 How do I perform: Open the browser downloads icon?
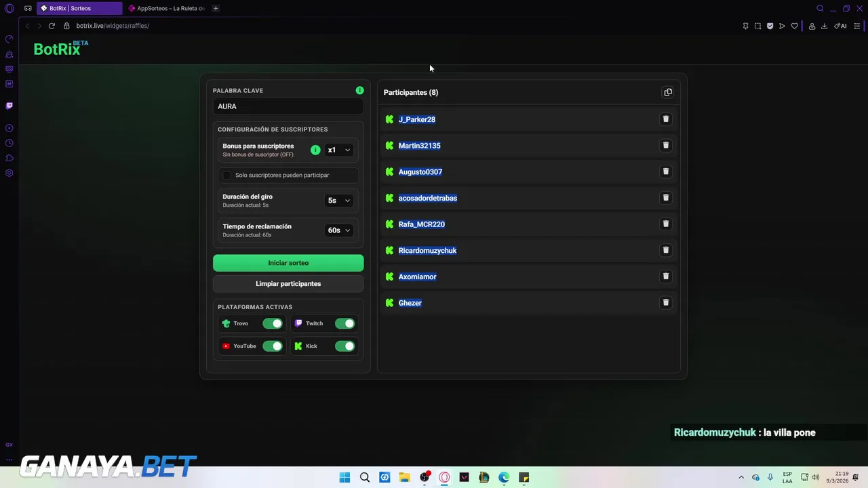click(824, 26)
